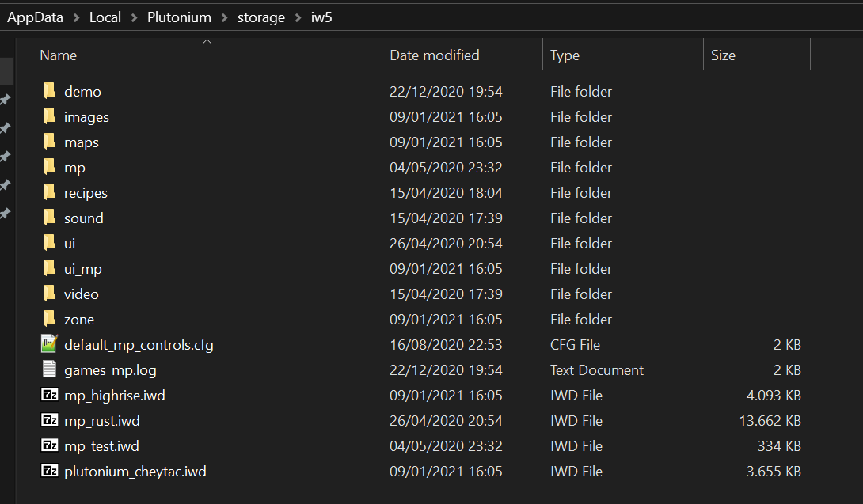Click the 7z icon of plutonium_cheytac.iwd
This screenshot has height=504, width=863.
click(x=50, y=471)
